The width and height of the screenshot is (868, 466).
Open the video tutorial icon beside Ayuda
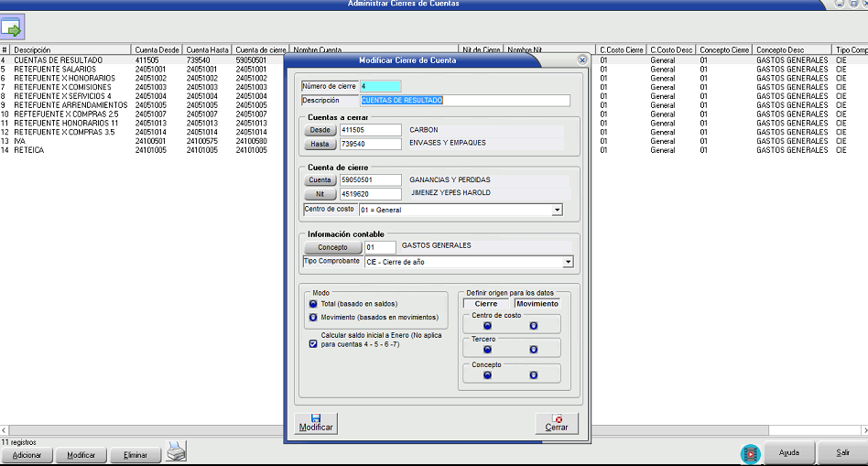point(750,453)
